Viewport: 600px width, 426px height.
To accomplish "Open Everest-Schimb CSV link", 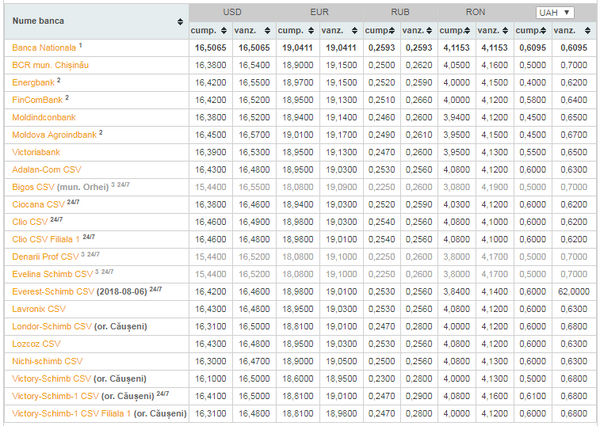I will pos(53,292).
